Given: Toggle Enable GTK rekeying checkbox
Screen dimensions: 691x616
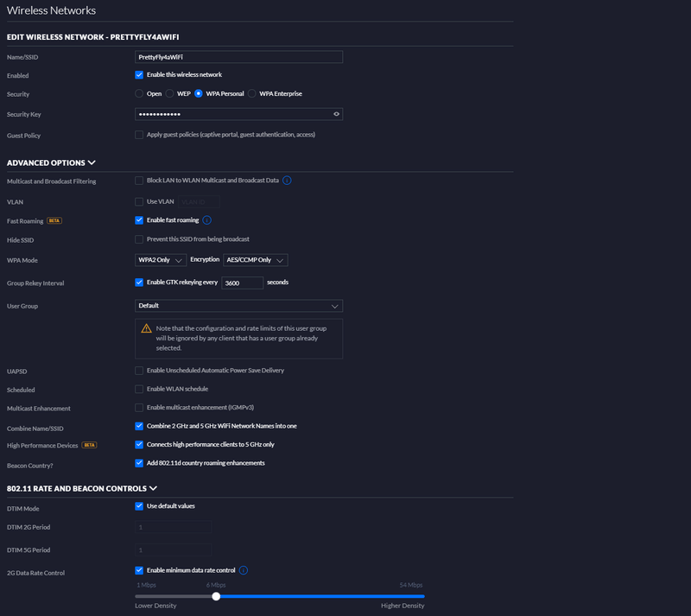Looking at the screenshot, I should pyautogui.click(x=139, y=283).
